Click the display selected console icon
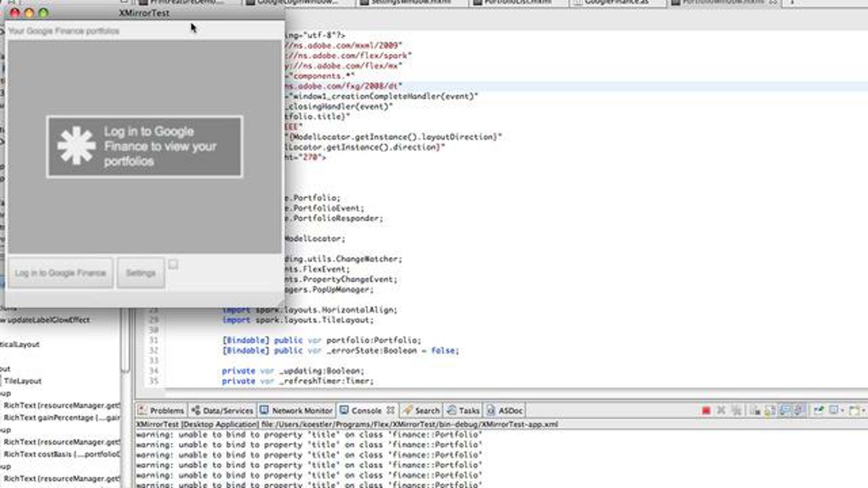The width and height of the screenshot is (868, 488). 833,411
